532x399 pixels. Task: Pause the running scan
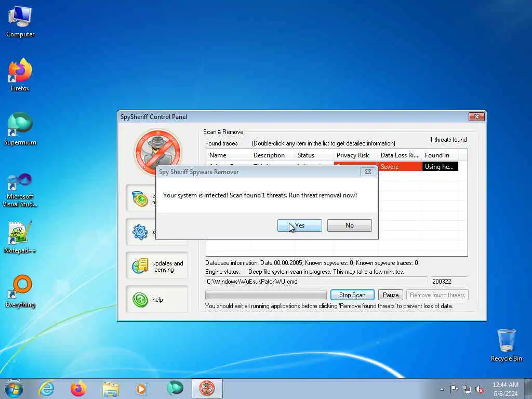391,295
